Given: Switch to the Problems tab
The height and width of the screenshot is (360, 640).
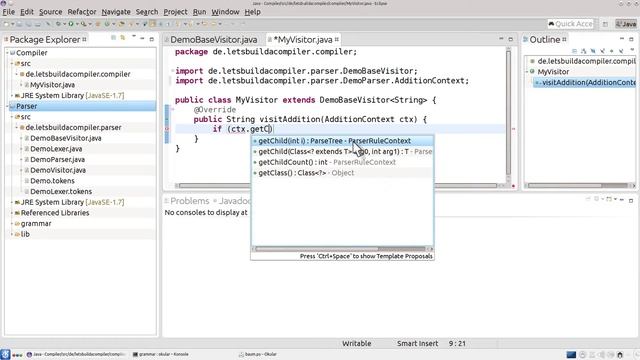Looking at the screenshot, I should pos(189,201).
